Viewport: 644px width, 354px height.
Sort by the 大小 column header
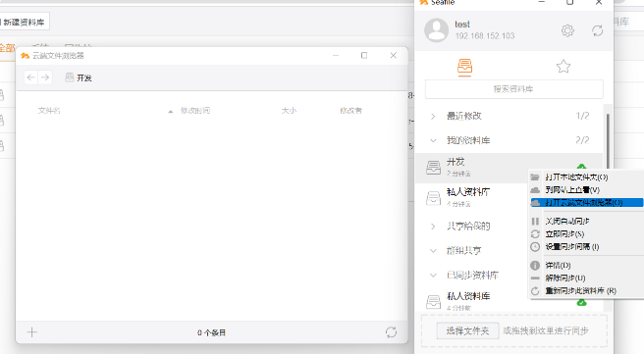click(x=289, y=111)
